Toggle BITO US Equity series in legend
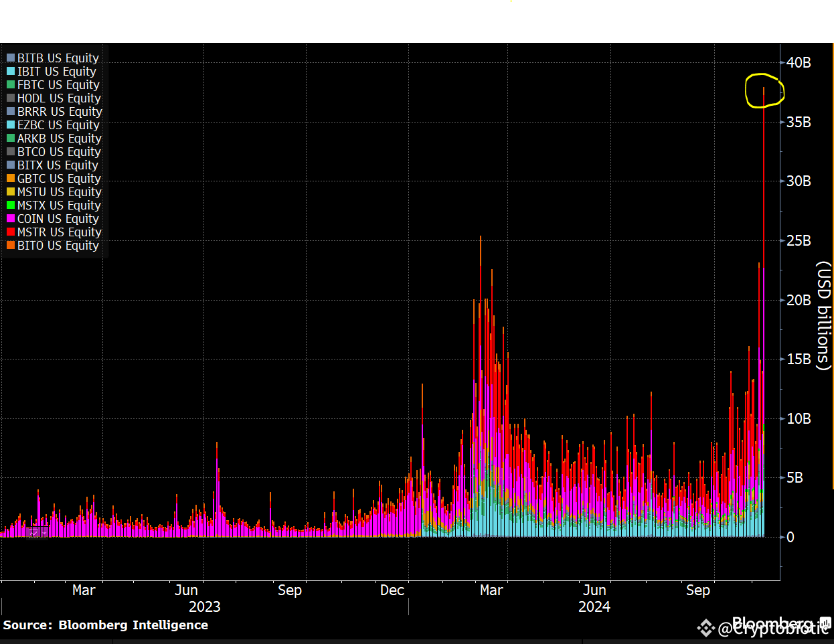 tap(53, 246)
